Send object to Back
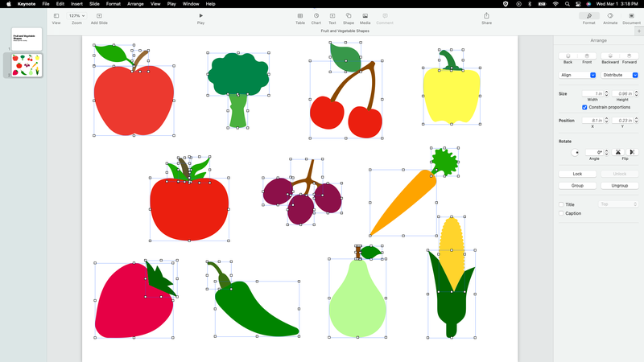644x362 pixels. [x=568, y=56]
